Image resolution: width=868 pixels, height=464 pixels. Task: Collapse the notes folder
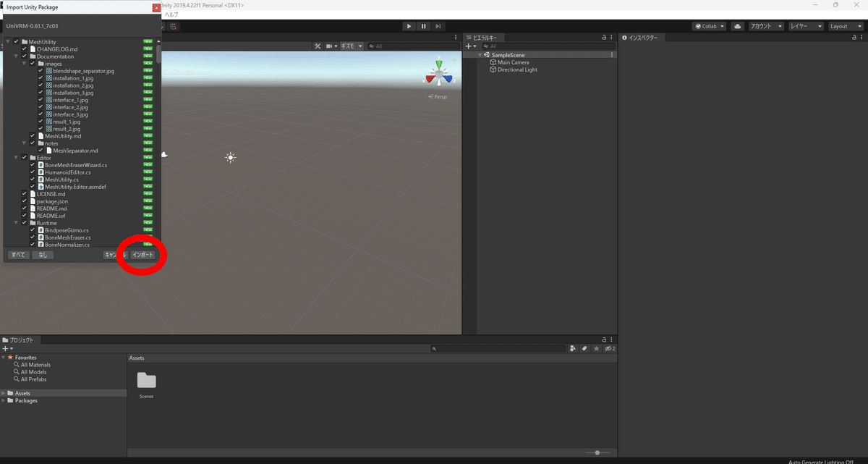23,143
